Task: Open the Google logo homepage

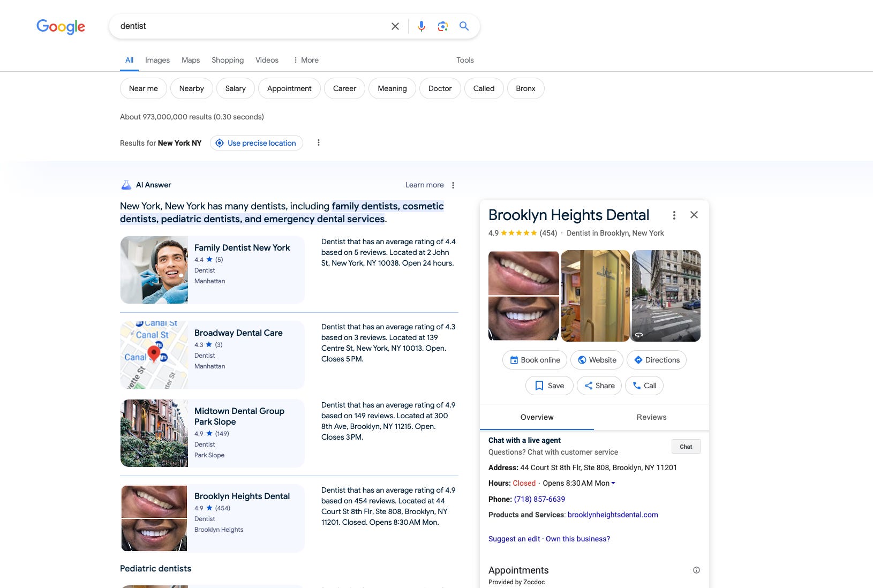Action: (x=61, y=26)
